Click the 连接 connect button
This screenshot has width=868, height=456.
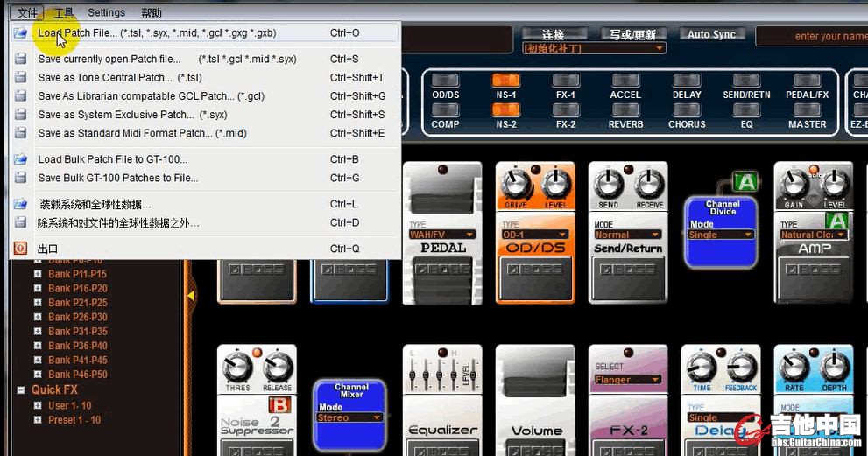pos(553,35)
